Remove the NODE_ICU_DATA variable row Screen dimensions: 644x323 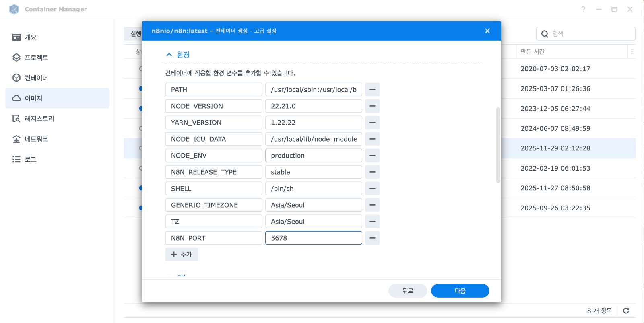tap(372, 139)
